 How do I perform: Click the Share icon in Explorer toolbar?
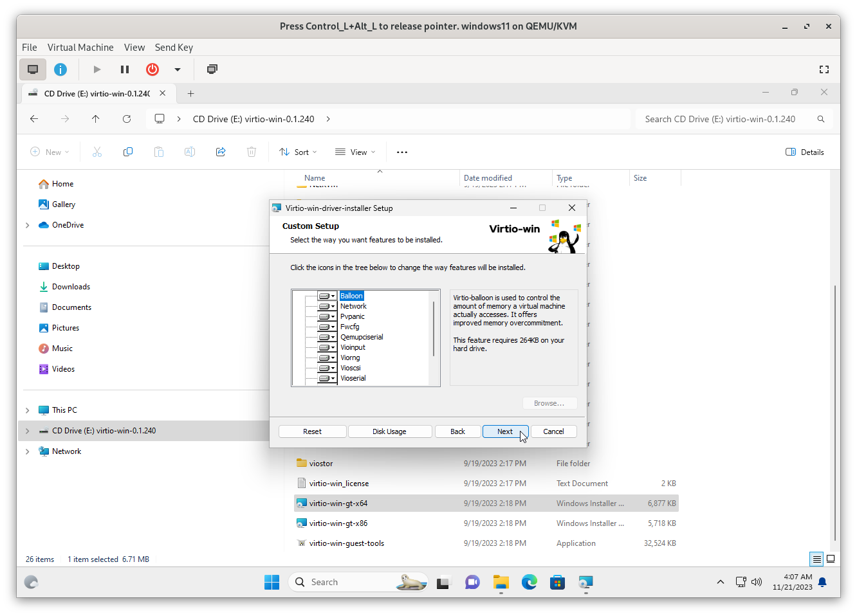[x=221, y=152]
